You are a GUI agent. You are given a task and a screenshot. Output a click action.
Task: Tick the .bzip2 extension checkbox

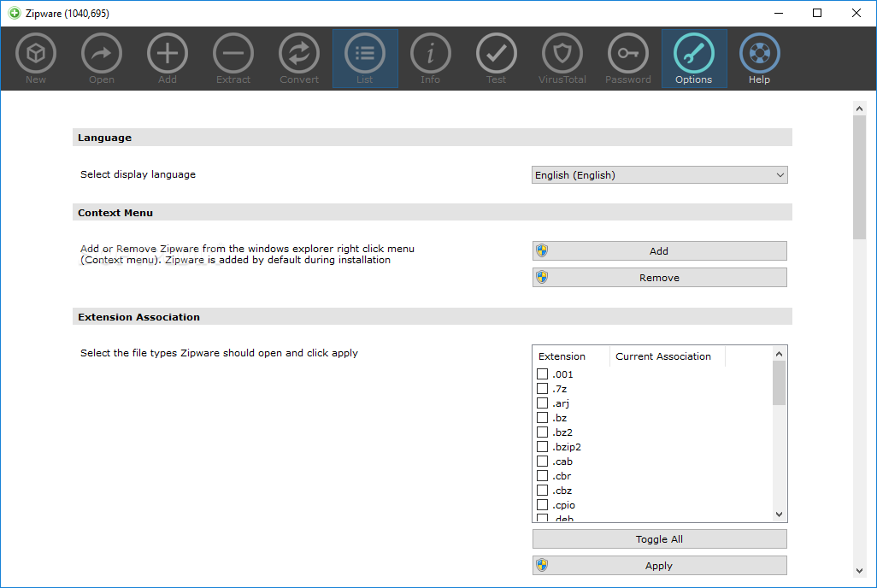click(542, 446)
